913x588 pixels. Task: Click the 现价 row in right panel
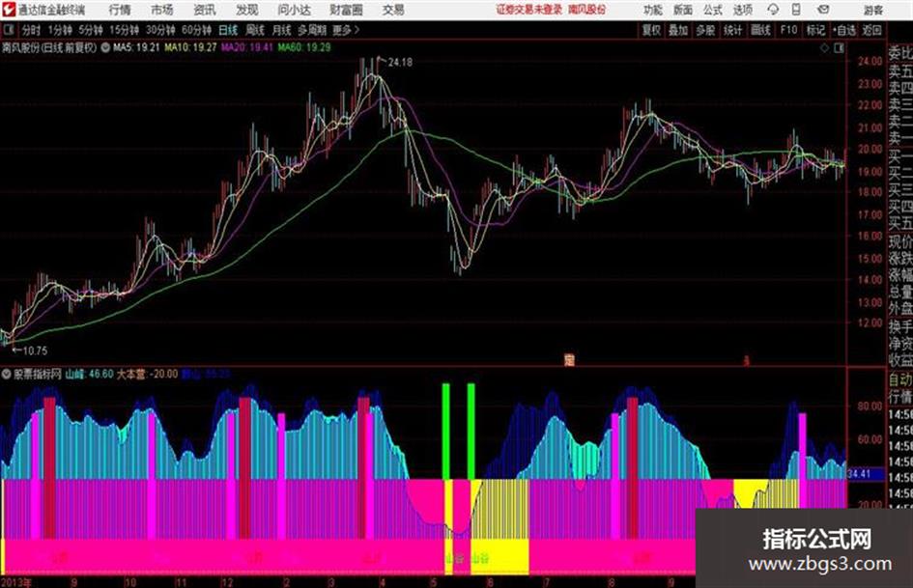pyautogui.click(x=899, y=242)
